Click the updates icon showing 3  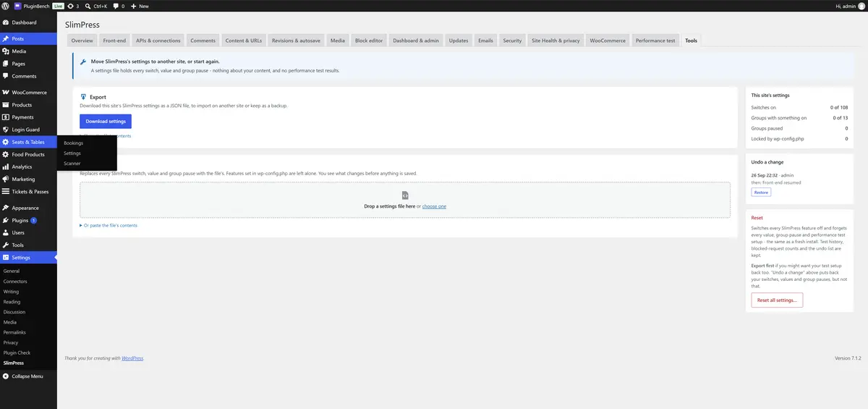(x=70, y=5)
